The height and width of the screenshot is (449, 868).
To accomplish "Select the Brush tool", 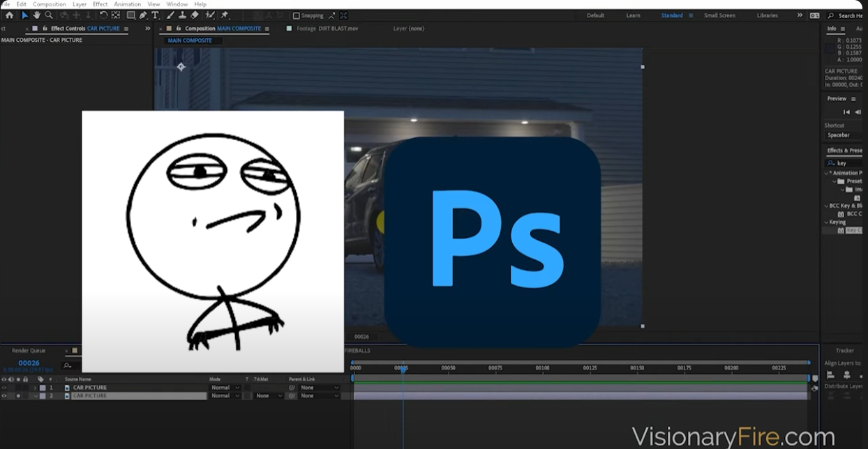I will (x=170, y=15).
